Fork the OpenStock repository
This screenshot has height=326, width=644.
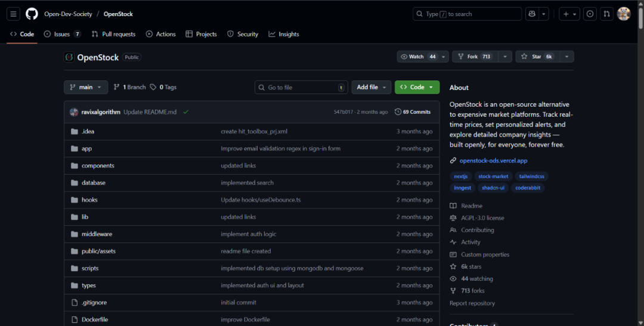[475, 57]
